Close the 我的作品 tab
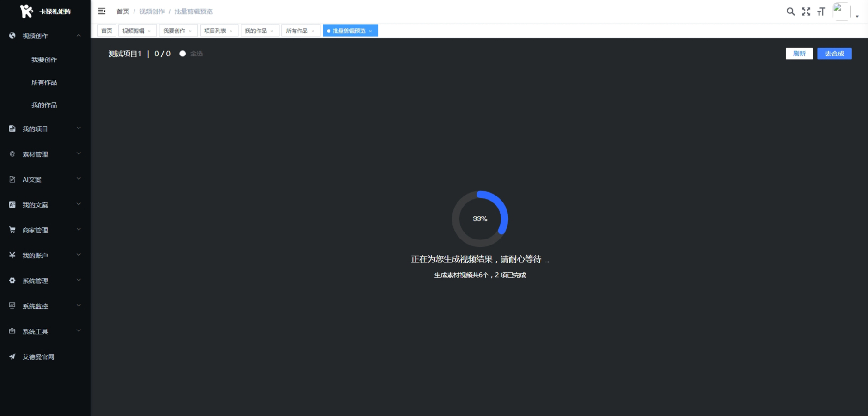This screenshot has width=868, height=416. point(272,31)
